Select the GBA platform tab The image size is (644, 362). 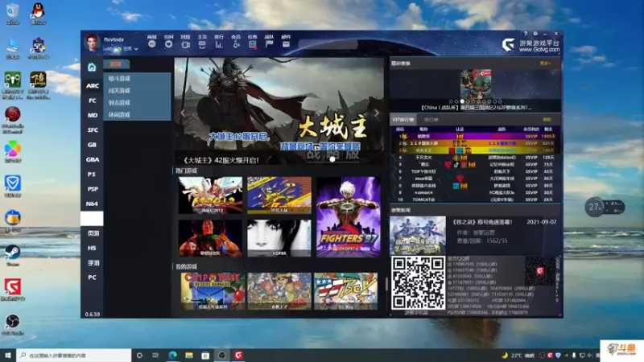[92, 159]
